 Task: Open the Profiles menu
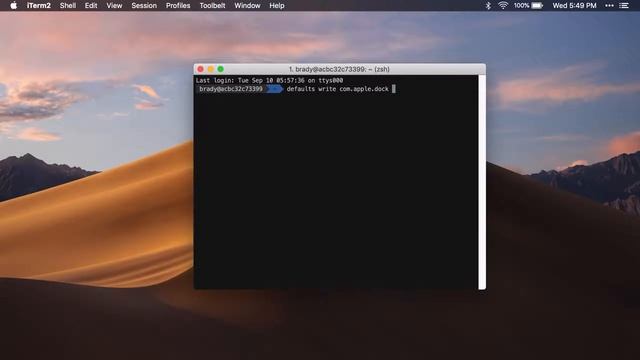(x=178, y=6)
